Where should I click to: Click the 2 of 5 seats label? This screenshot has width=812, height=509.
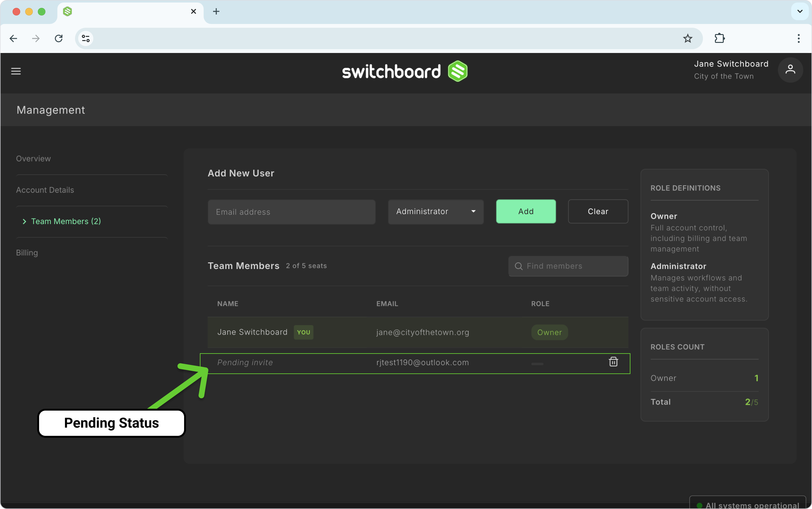306,266
